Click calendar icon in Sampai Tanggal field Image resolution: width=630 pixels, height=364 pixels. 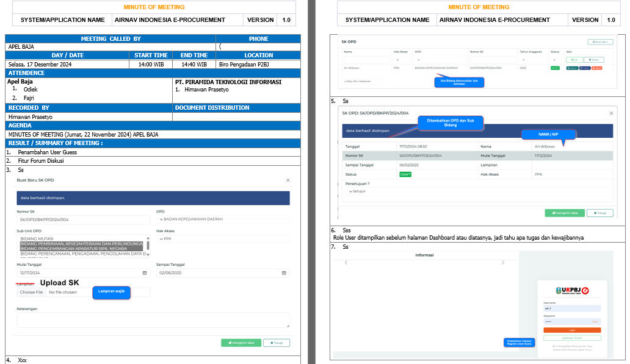pyautogui.click(x=284, y=273)
